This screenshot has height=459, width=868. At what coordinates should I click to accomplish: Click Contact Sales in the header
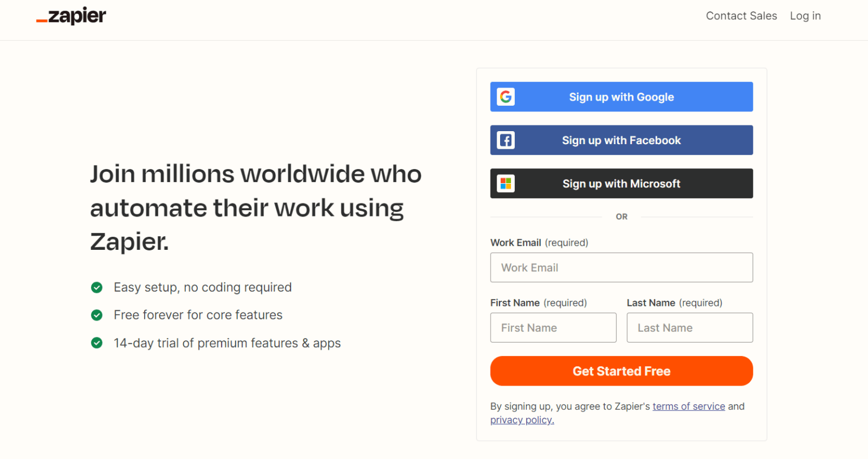741,16
